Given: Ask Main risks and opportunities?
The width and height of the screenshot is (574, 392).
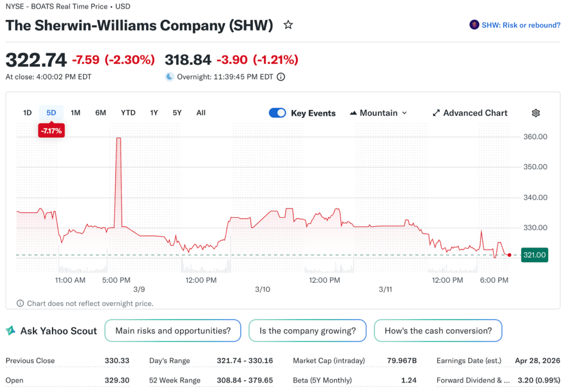Looking at the screenshot, I should (x=173, y=331).
